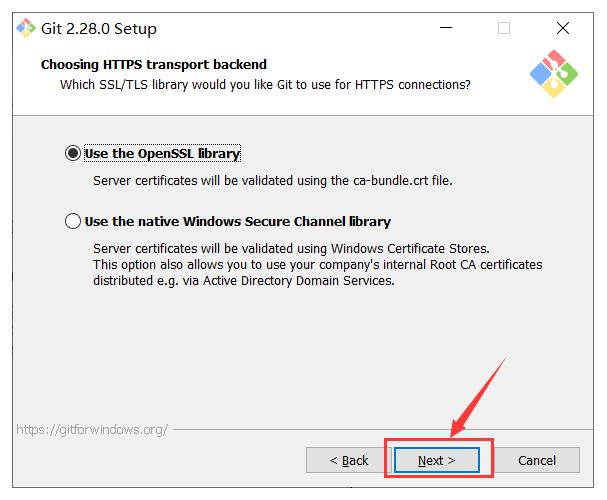
Task: Click the 'Git 2.28.0 Setup' title text
Action: [x=99, y=29]
